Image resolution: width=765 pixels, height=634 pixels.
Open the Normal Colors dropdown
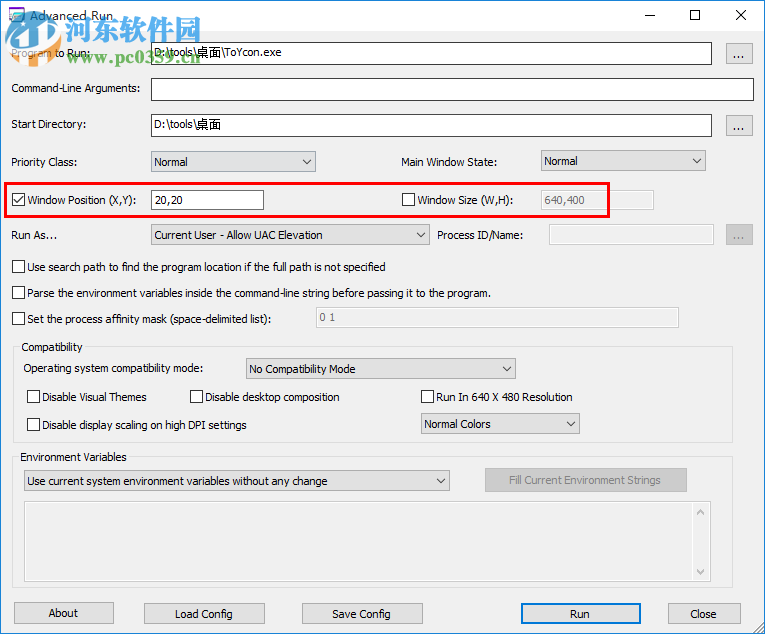coord(500,424)
